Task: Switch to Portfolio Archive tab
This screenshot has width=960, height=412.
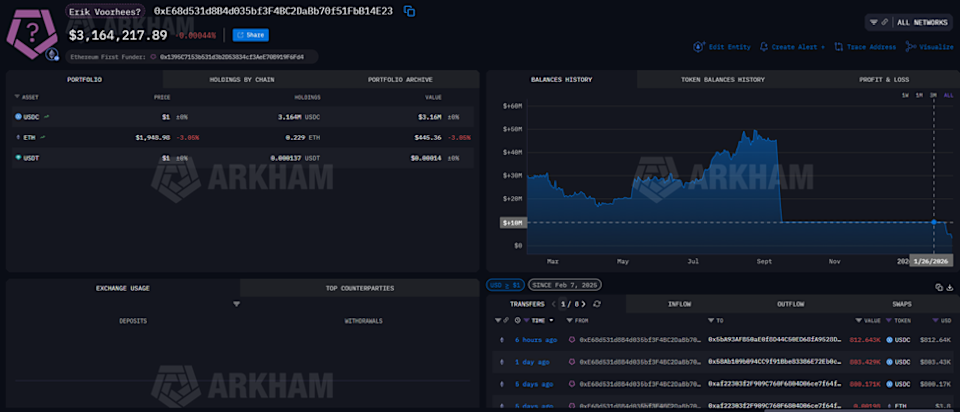Action: [400, 79]
